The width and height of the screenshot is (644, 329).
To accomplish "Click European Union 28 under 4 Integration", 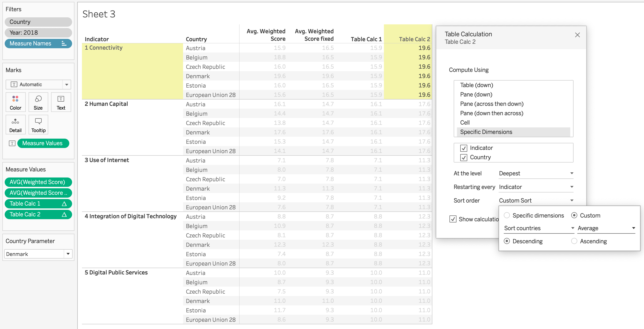I will click(211, 263).
